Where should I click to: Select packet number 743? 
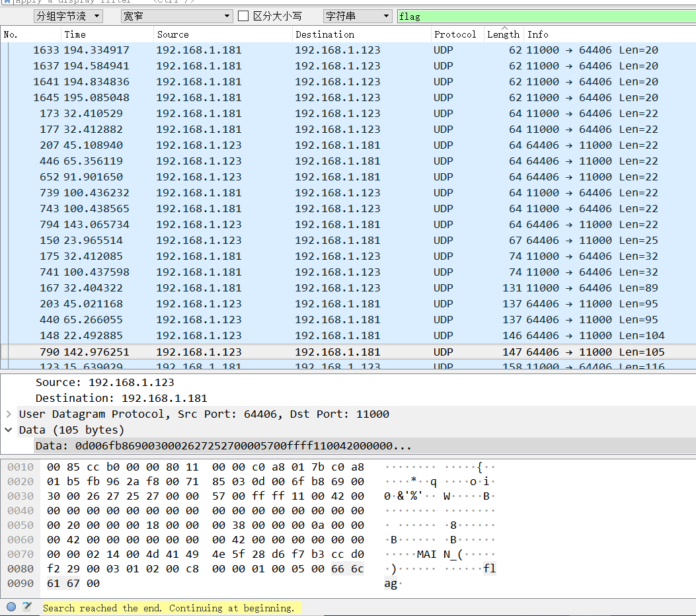point(348,209)
